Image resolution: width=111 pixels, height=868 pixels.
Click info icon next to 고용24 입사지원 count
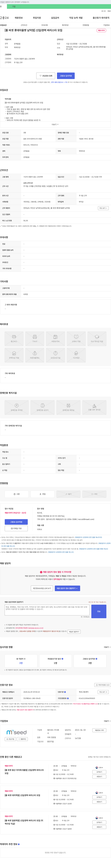(97, 658)
